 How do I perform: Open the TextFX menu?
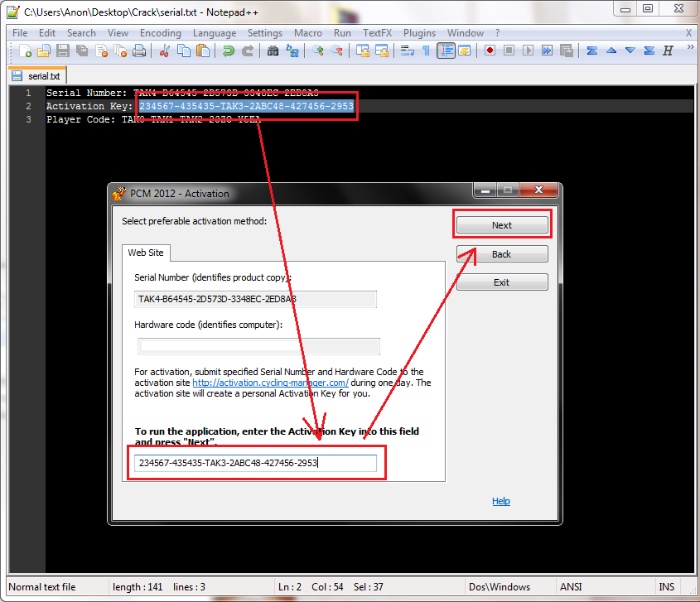click(377, 33)
